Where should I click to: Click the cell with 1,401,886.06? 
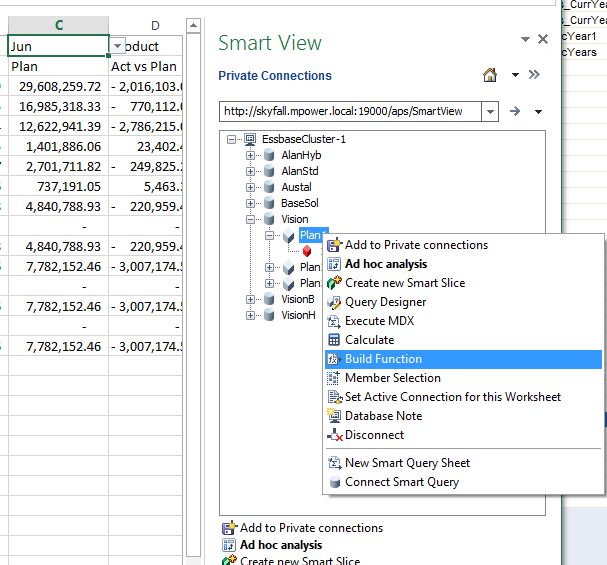58,147
